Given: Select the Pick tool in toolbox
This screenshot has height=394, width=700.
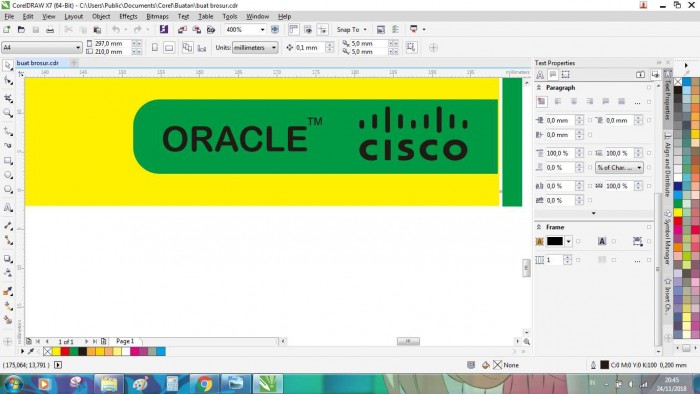Looking at the screenshot, I should point(8,66).
